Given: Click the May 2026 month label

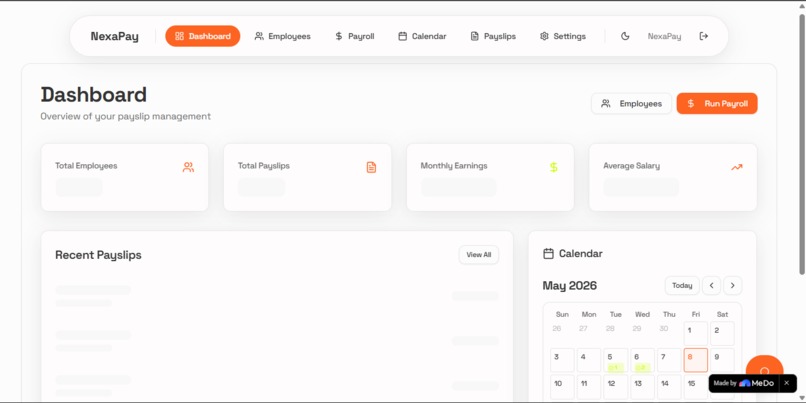Looking at the screenshot, I should pyautogui.click(x=570, y=285).
